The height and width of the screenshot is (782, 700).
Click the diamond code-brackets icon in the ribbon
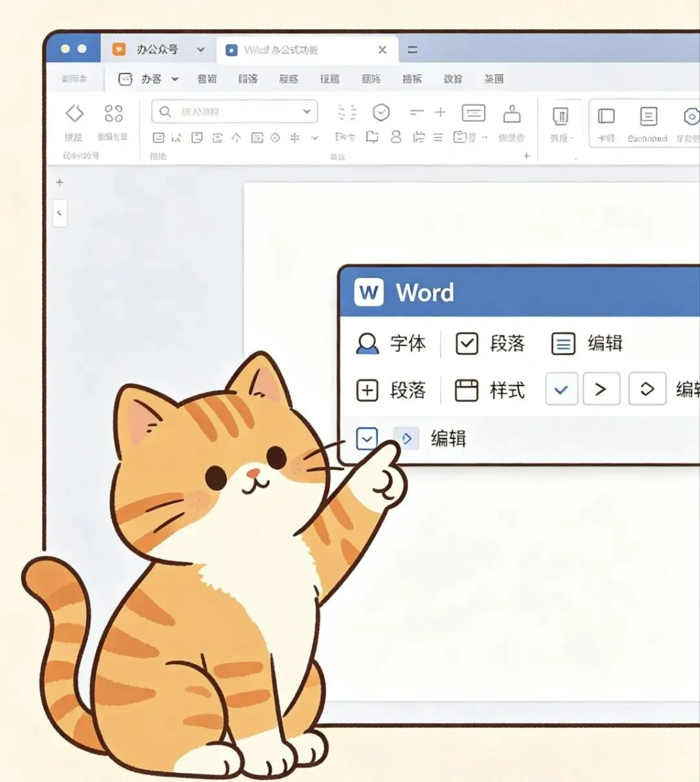pyautogui.click(x=75, y=113)
